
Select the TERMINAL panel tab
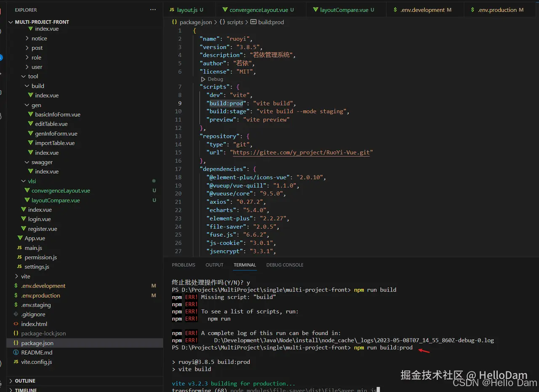click(x=245, y=265)
